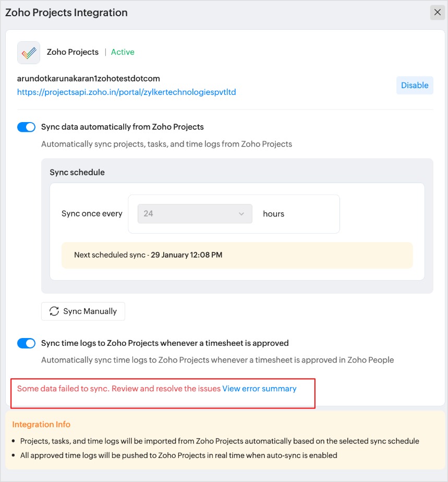Click the chevron arrow in the 24 dropdown
The height and width of the screenshot is (482, 448).
click(241, 214)
